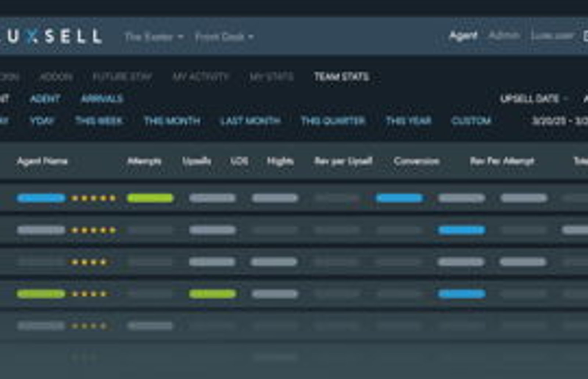Switch to Admin role view
Screen dimensions: 588x379
(504, 35)
